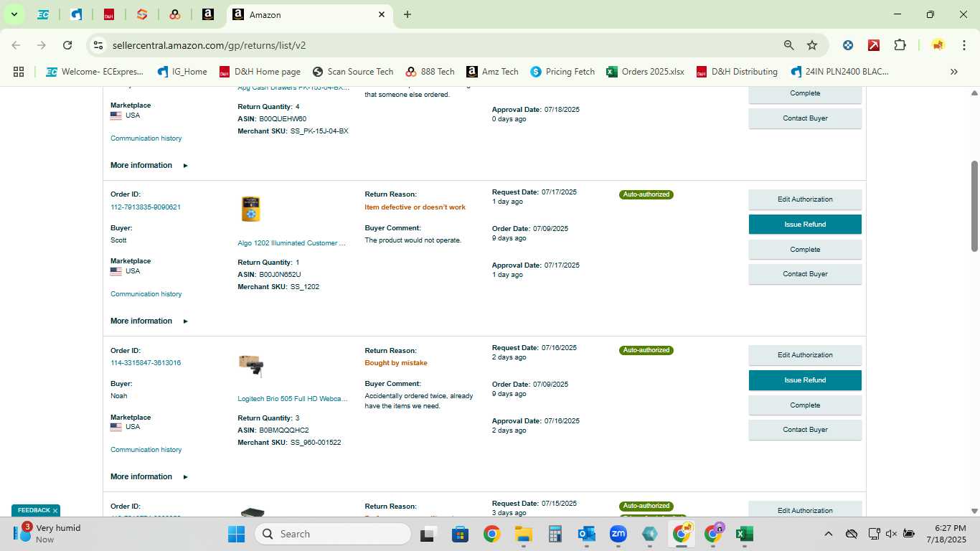Open order 114-3315847-3613016
Viewport: 980px width, 551px height.
(146, 362)
